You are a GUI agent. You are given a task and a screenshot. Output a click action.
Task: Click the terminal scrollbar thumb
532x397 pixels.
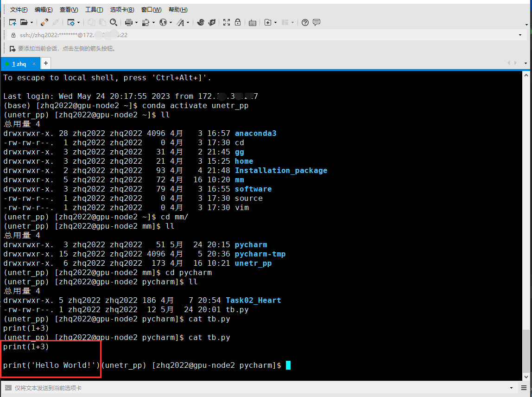pyautogui.click(x=526, y=351)
